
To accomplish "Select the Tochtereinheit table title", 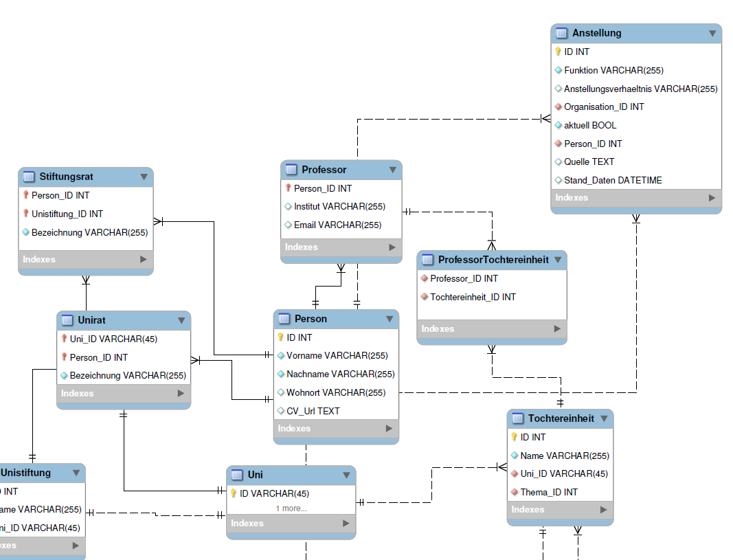I will [561, 418].
